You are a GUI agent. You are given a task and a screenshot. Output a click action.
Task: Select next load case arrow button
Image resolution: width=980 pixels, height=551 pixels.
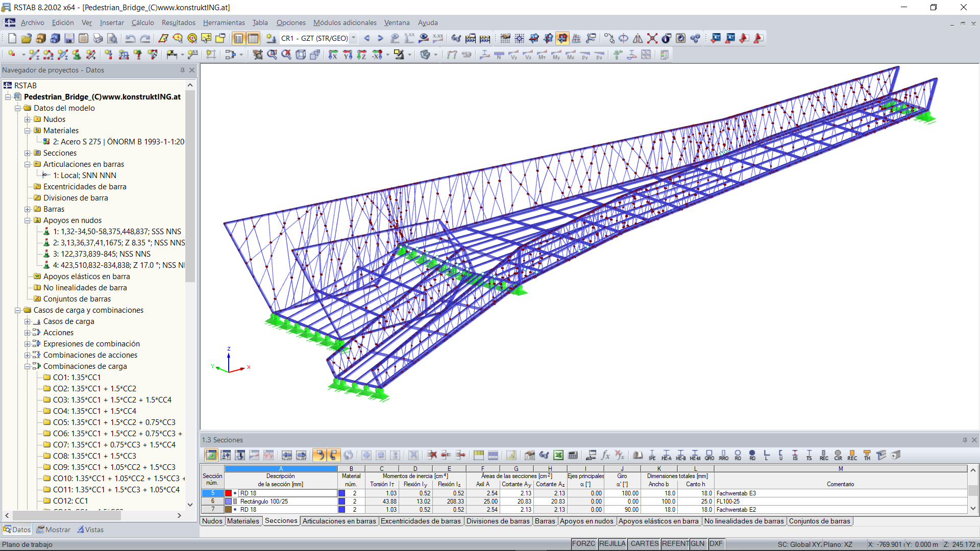click(380, 38)
